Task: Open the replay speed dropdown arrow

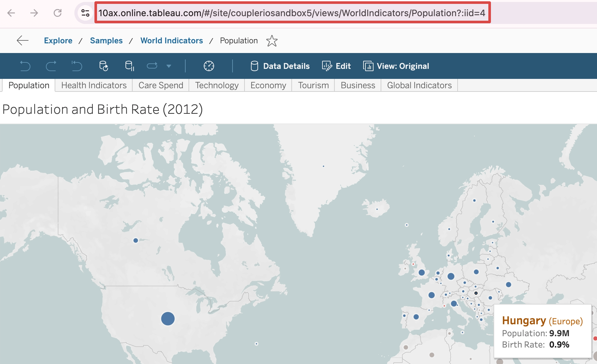Action: pos(169,66)
